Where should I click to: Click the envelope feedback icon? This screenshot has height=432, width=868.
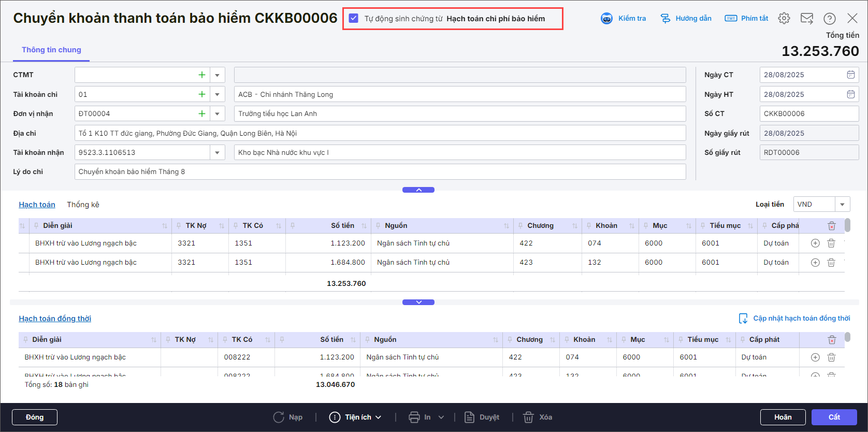click(807, 18)
